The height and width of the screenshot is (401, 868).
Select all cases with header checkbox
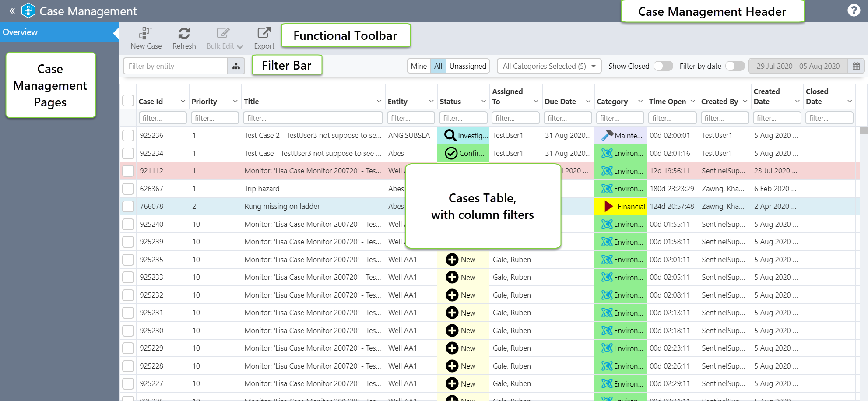pos(128,101)
